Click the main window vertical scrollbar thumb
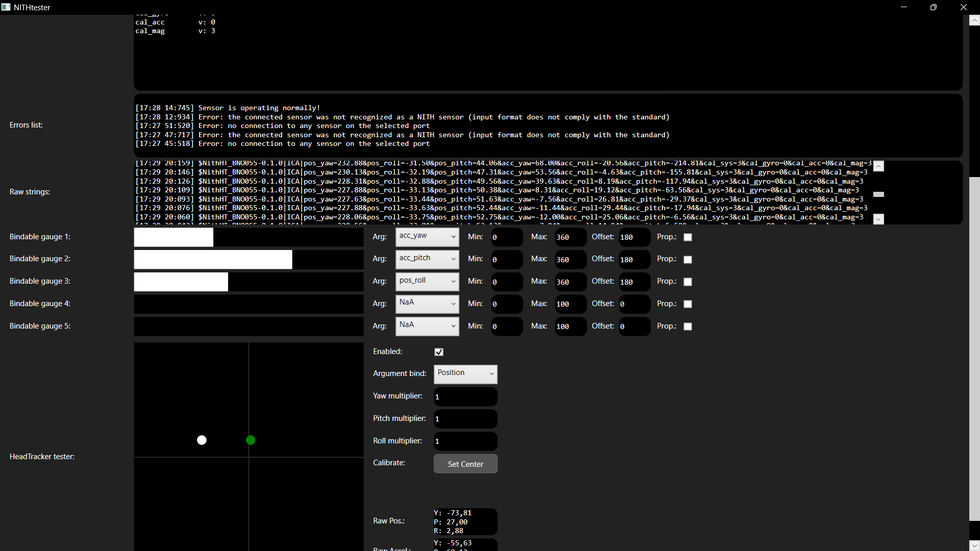Image resolution: width=980 pixels, height=551 pixels. pyautogui.click(x=974, y=348)
